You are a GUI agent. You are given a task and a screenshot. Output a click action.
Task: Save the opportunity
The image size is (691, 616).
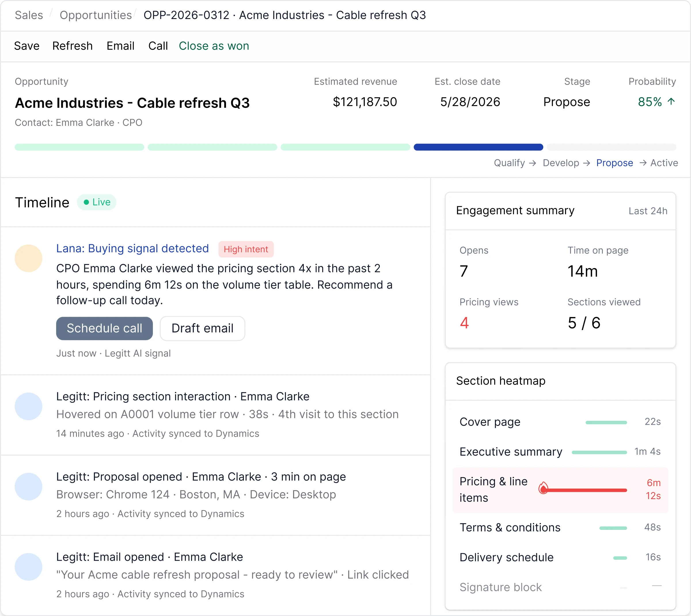[x=27, y=46]
